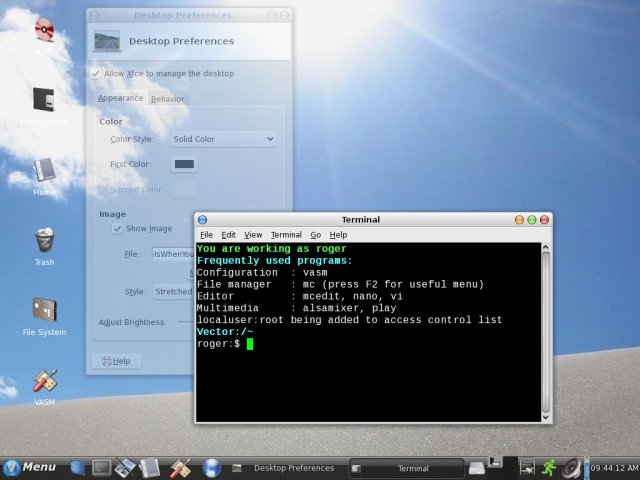The height and width of the screenshot is (480, 640).
Task: Open the image Style dropdown
Action: (x=172, y=292)
